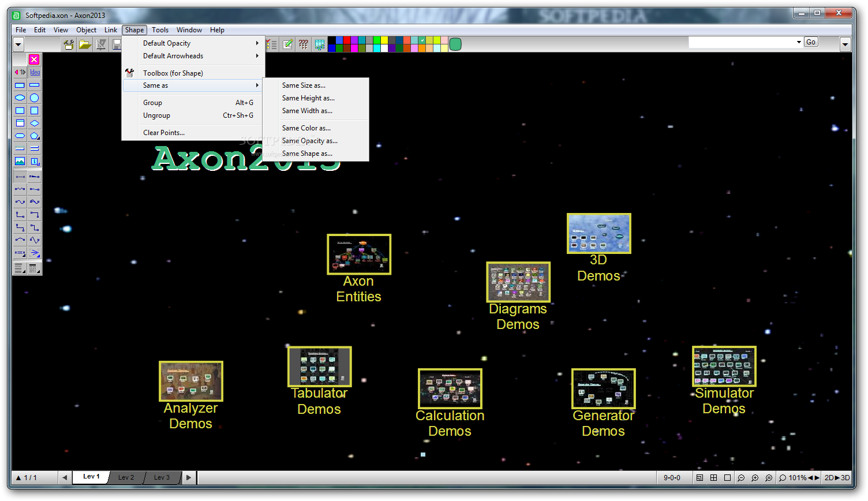
Task: Click the Go button
Action: [x=811, y=42]
